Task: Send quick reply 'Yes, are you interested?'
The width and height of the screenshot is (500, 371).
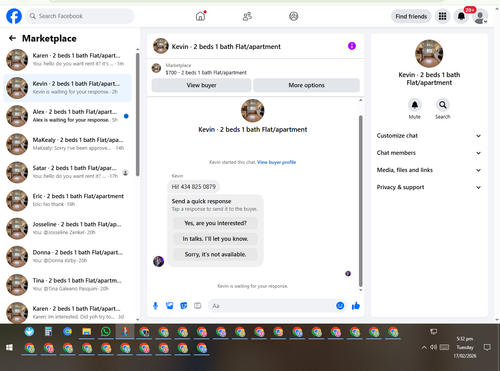Action: tap(215, 223)
